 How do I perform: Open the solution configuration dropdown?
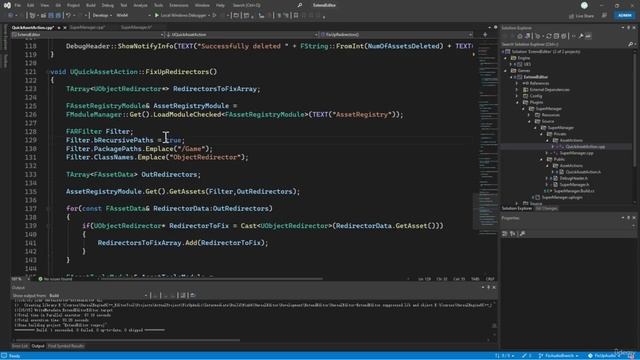[x=102, y=16]
